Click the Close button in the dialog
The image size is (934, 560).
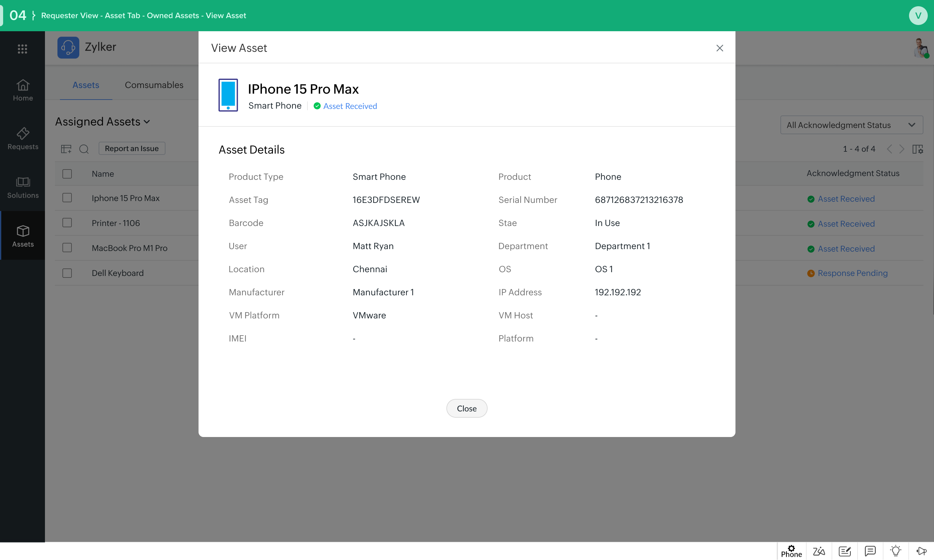pos(466,408)
